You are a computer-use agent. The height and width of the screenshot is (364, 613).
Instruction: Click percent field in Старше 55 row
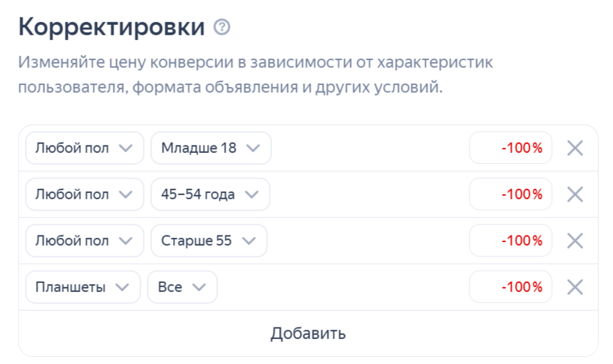[510, 241]
